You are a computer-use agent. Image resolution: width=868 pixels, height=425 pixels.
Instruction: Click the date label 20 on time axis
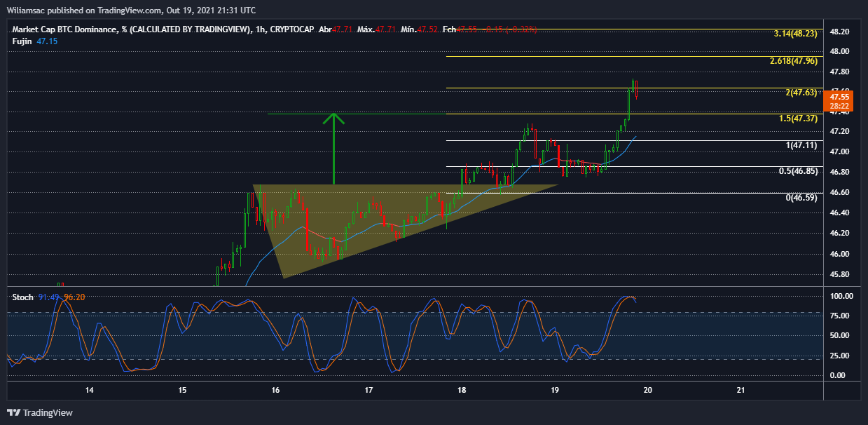tap(648, 391)
